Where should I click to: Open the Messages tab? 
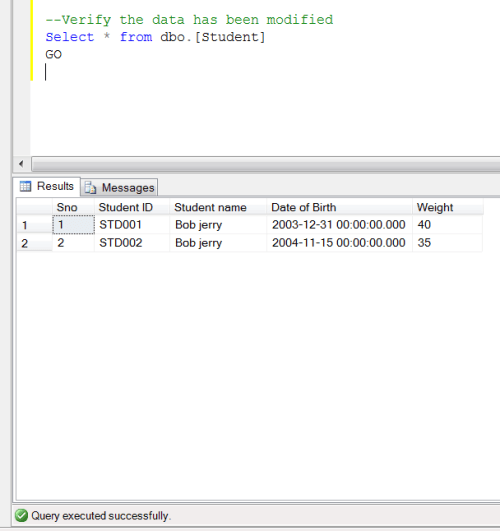tap(120, 188)
